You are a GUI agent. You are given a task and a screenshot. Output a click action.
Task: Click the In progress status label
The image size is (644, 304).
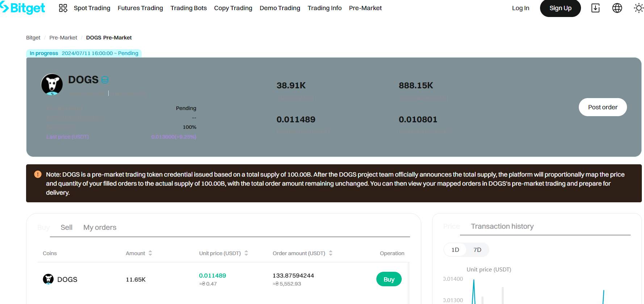(44, 53)
